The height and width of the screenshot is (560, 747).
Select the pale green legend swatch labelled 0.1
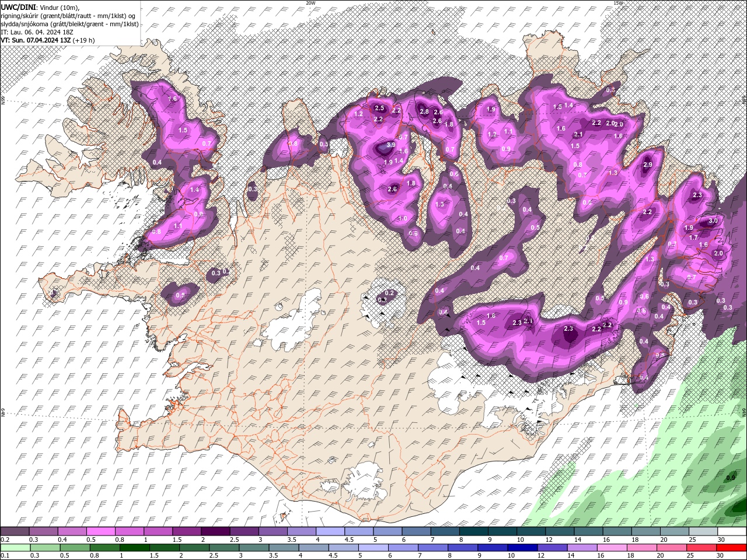15,548
